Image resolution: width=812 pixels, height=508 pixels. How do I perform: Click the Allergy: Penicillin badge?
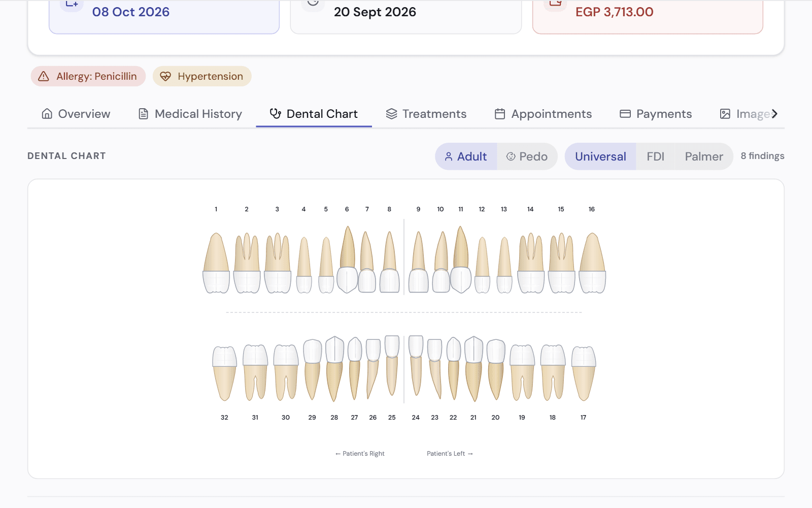(88, 76)
